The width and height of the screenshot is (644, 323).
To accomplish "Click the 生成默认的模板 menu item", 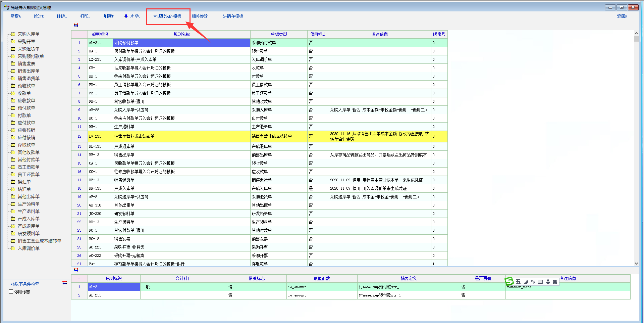I will coord(167,16).
